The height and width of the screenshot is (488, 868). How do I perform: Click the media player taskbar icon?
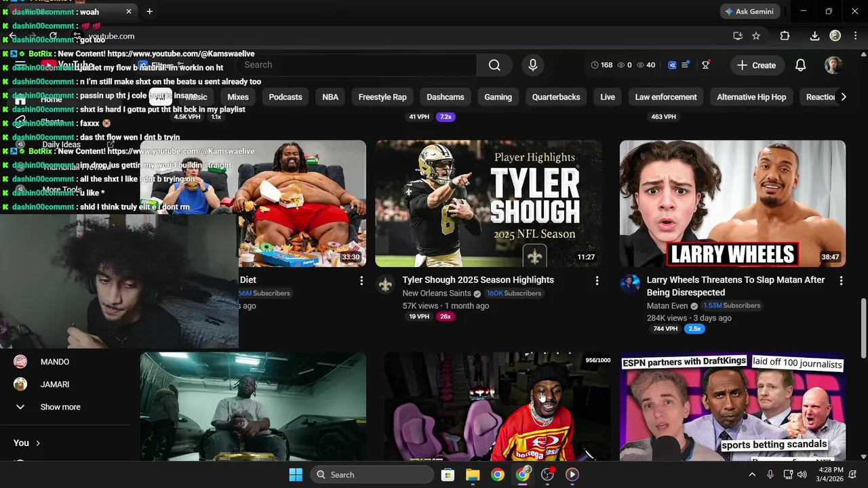572,474
